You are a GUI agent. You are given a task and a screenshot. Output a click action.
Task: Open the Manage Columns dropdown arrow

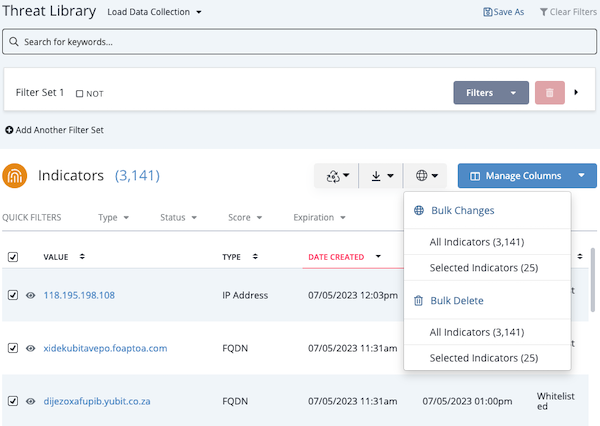tap(581, 175)
